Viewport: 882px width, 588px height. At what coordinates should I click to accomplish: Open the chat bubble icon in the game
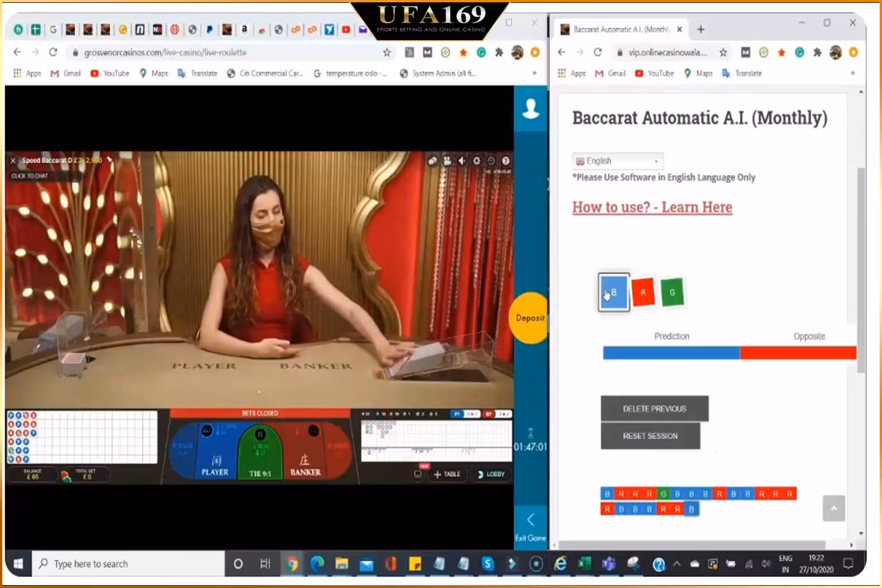tap(431, 161)
